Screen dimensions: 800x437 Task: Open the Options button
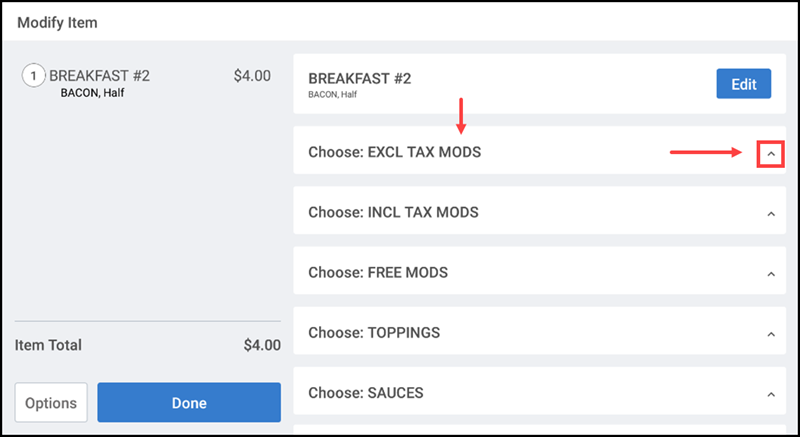click(51, 403)
